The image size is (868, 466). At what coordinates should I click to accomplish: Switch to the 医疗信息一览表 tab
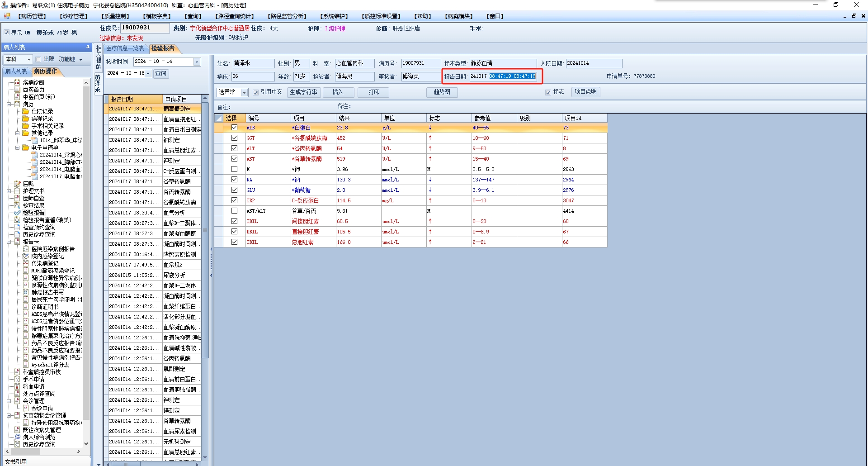125,48
